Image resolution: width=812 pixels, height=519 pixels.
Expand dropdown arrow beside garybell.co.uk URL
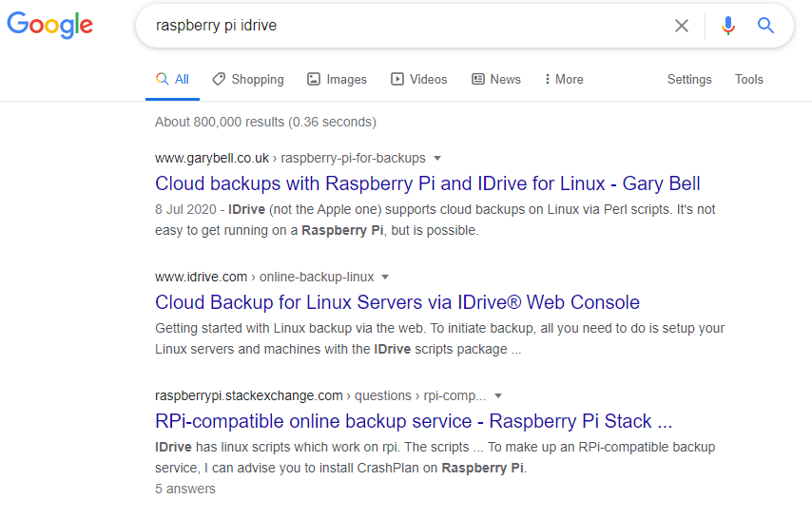437,158
